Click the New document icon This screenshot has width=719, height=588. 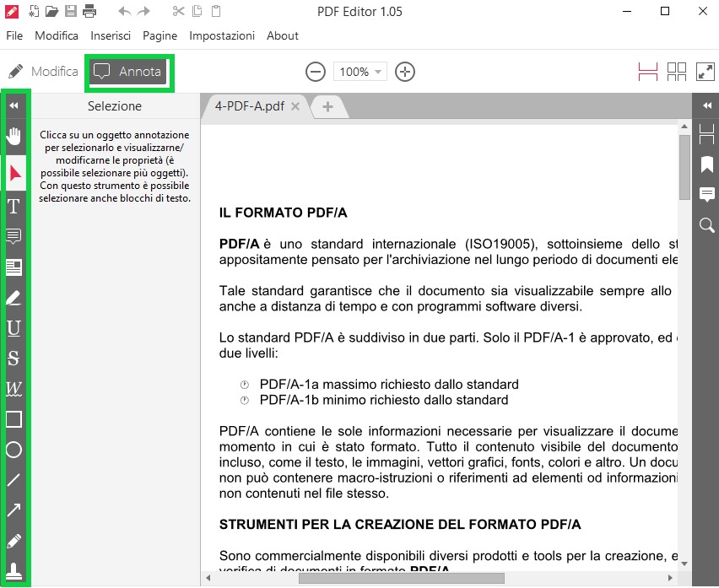pos(34,11)
